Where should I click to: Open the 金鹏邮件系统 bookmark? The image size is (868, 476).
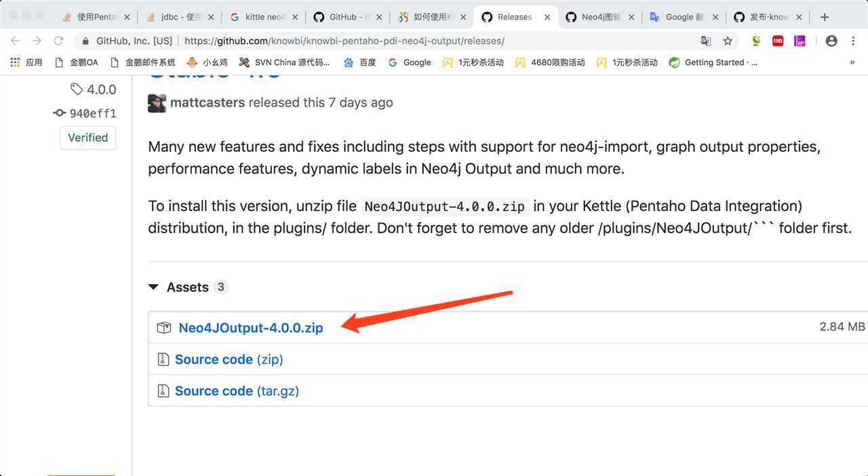click(142, 62)
